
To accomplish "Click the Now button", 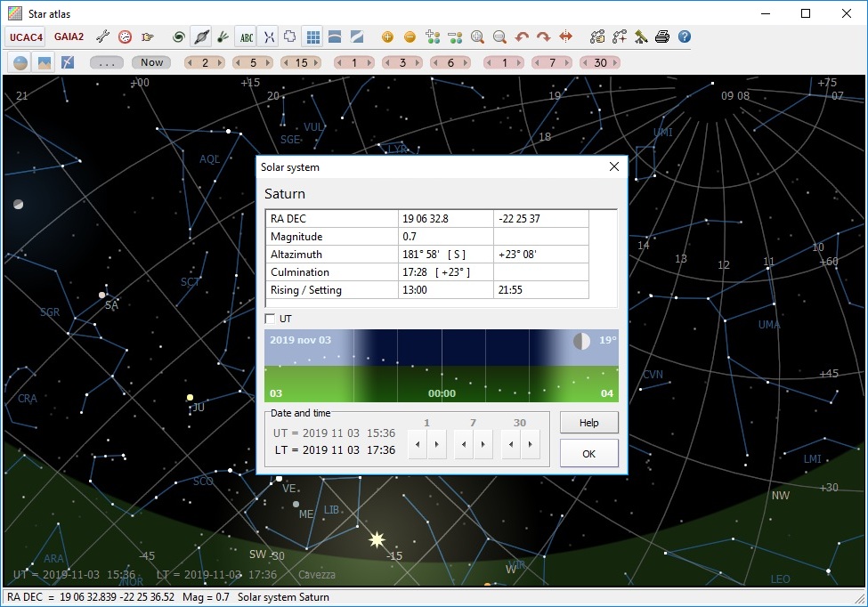I will point(151,62).
